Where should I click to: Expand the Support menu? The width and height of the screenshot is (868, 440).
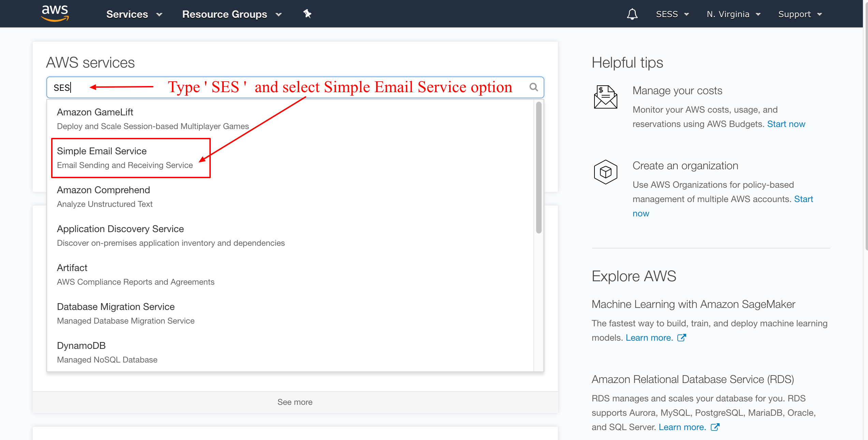tap(800, 14)
